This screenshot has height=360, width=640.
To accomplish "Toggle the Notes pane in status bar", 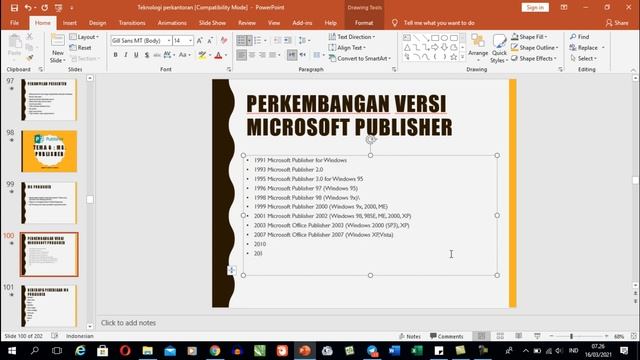I will pyautogui.click(x=409, y=336).
